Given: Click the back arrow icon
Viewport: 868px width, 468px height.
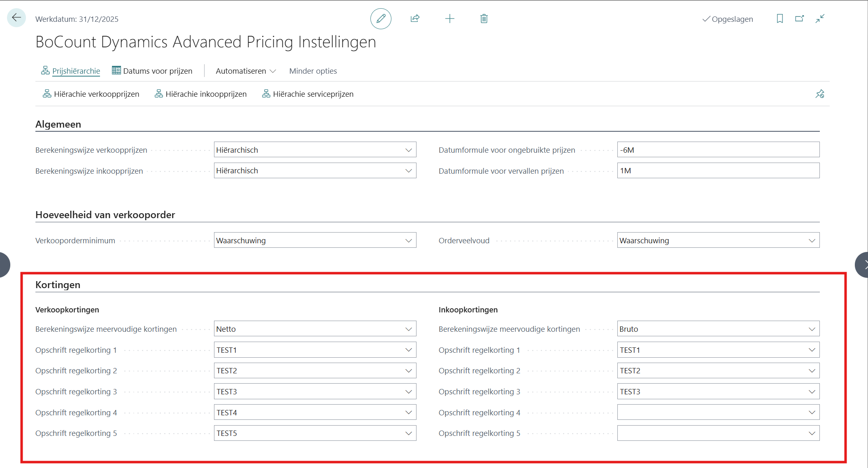Looking at the screenshot, I should coord(16,18).
